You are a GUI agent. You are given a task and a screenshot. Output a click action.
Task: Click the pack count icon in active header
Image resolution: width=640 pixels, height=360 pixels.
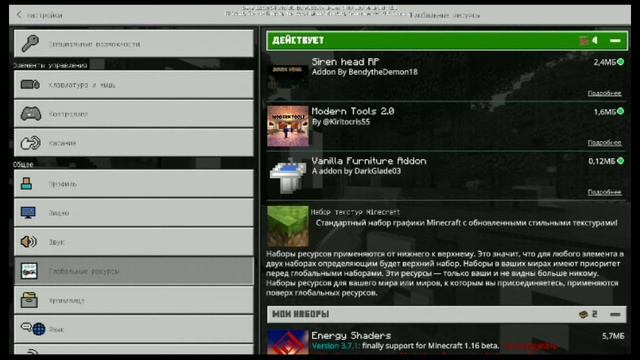point(584,40)
